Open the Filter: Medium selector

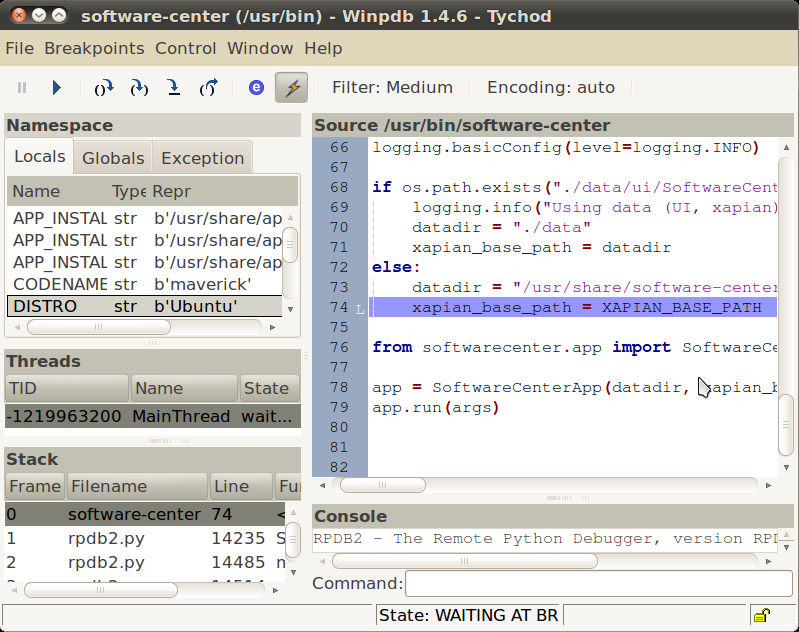(392, 88)
